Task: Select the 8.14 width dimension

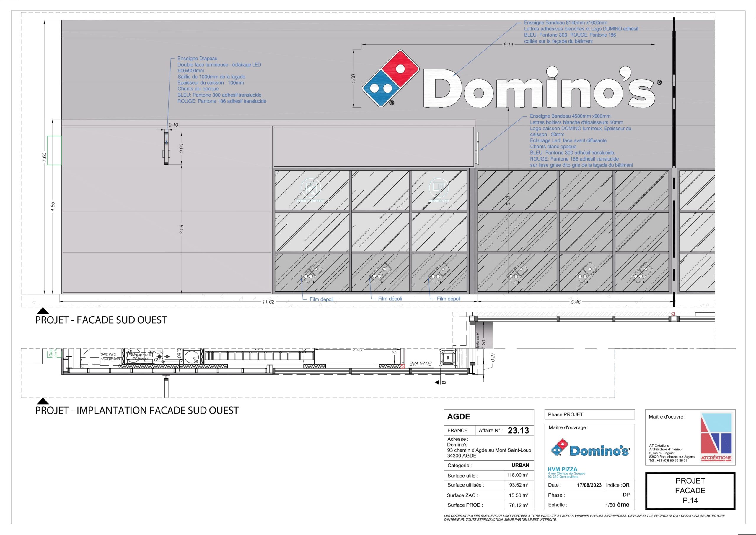Action: click(x=508, y=44)
